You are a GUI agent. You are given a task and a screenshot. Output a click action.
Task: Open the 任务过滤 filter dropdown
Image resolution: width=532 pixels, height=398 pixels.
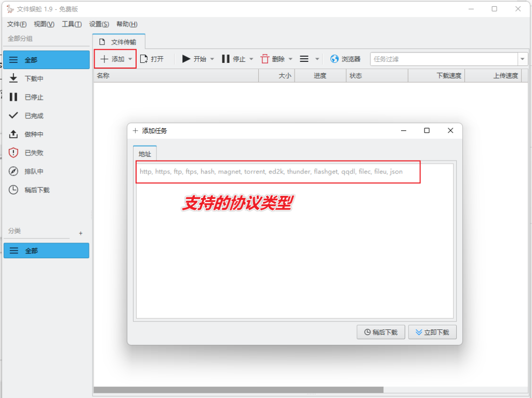522,59
